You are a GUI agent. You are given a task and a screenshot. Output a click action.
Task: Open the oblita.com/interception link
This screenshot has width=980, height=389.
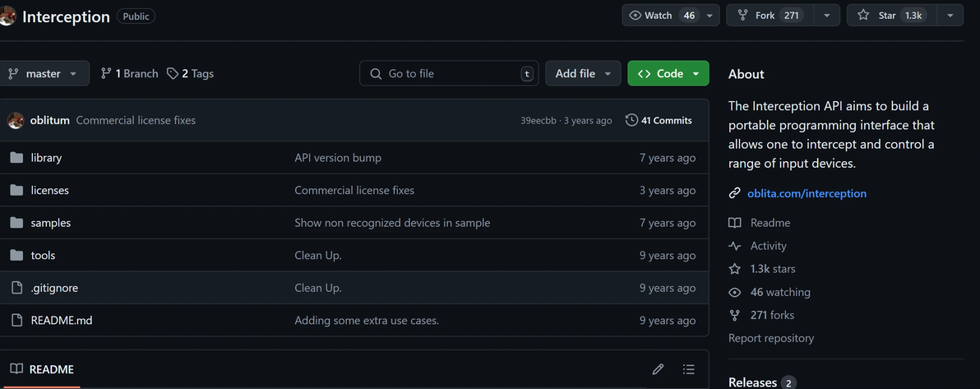807,193
